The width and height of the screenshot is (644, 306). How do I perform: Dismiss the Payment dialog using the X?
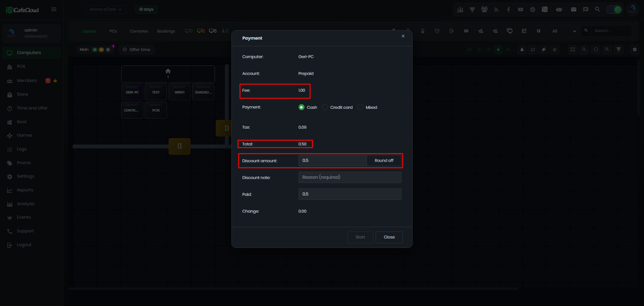[403, 36]
